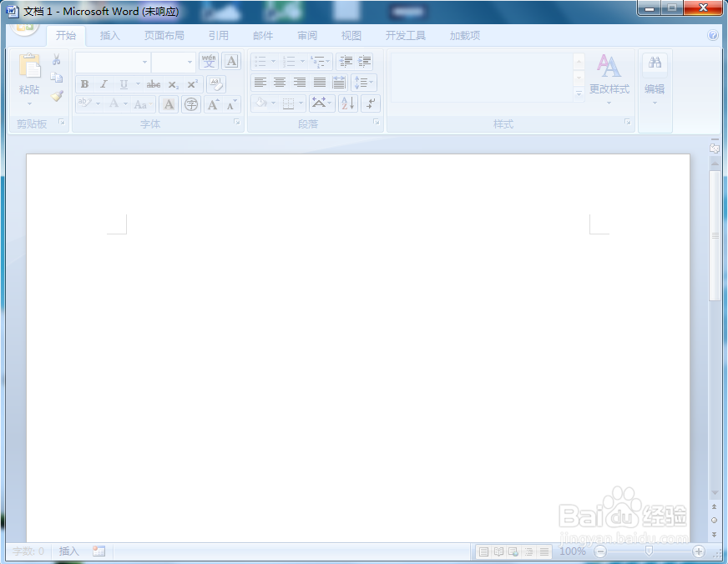
Task: Click the zoom slider handle
Action: tap(649, 551)
